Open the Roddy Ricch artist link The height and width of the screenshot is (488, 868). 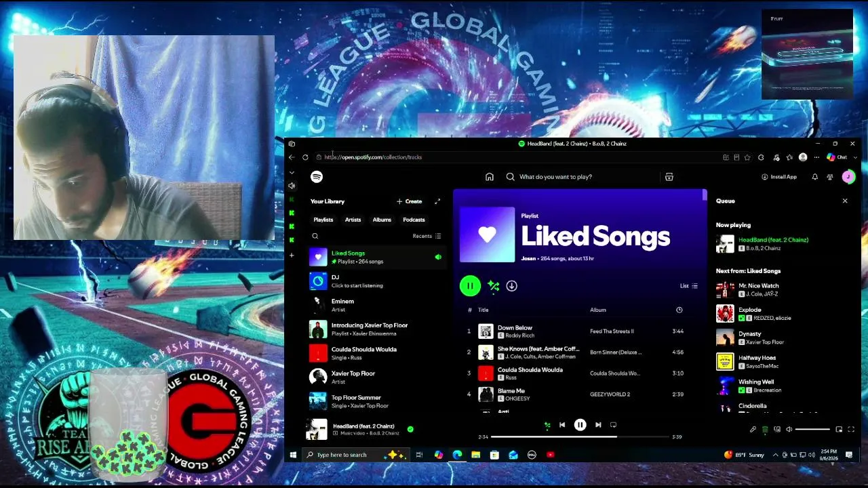click(519, 335)
